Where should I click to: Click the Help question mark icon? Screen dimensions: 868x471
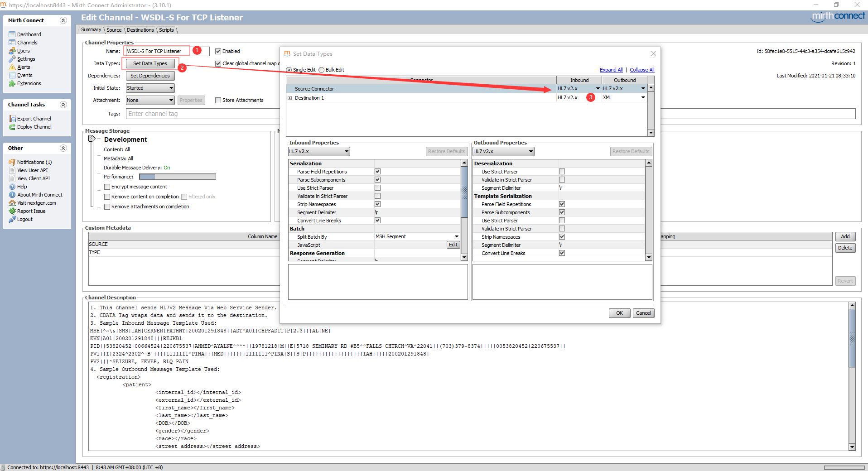coord(12,187)
